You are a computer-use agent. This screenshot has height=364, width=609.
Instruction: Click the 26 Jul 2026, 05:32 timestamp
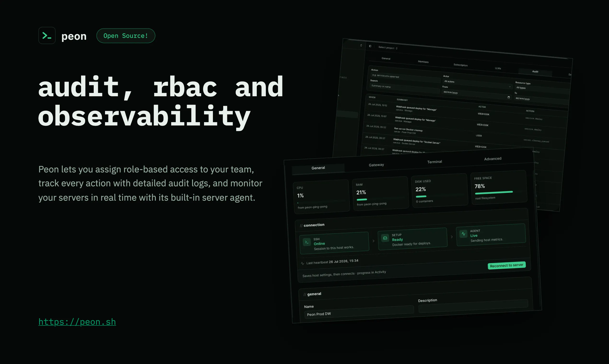pyautogui.click(x=376, y=127)
